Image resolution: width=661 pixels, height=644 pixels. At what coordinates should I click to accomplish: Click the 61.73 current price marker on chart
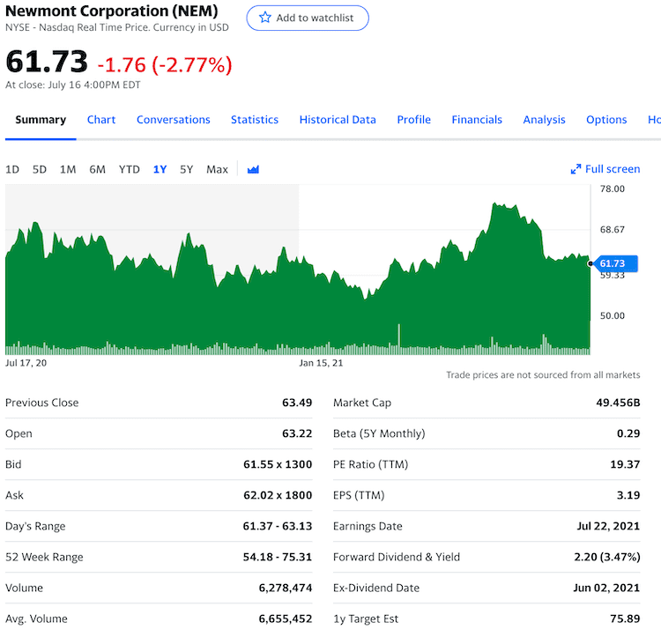click(x=615, y=263)
